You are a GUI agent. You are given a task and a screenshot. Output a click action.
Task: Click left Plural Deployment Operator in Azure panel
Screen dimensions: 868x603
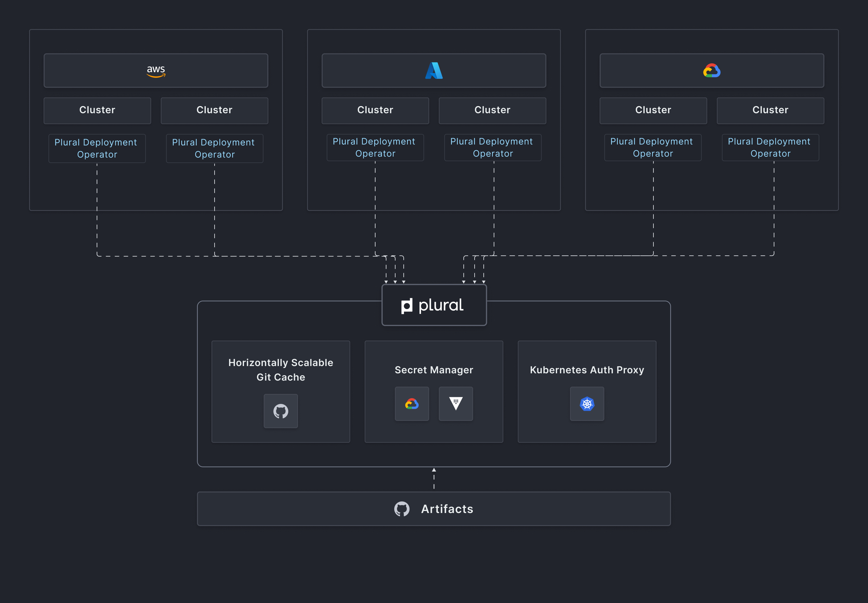[375, 147]
